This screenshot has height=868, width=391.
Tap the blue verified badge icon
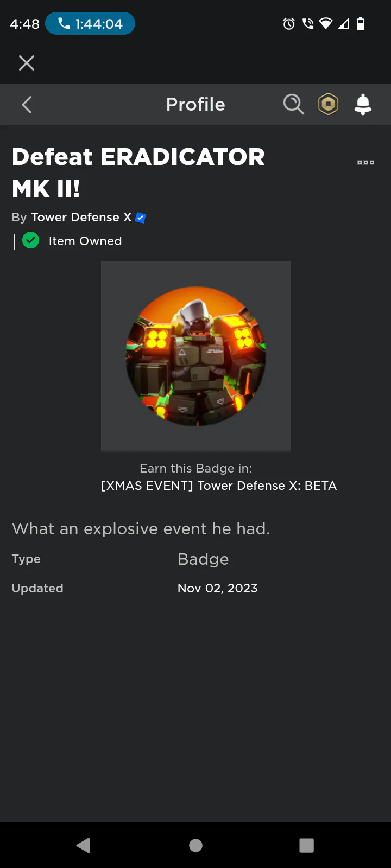tap(141, 218)
